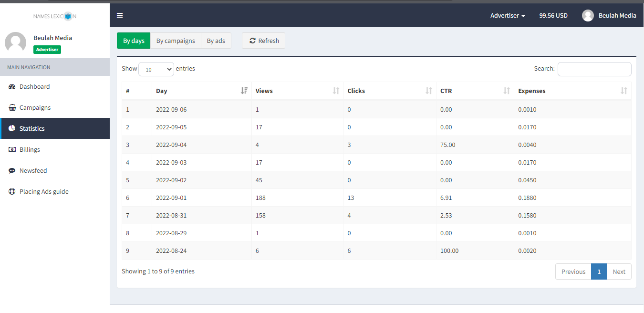
Task: Click the Next pagination button
Action: pos(619,271)
